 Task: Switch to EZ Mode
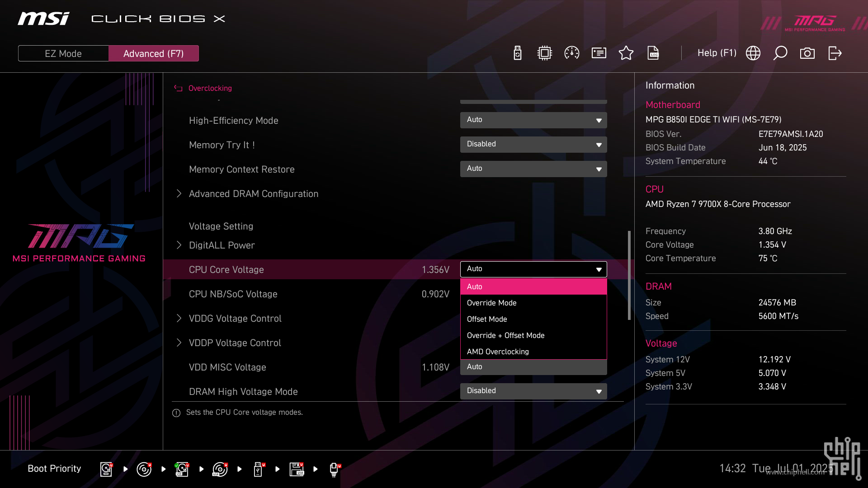[63, 53]
